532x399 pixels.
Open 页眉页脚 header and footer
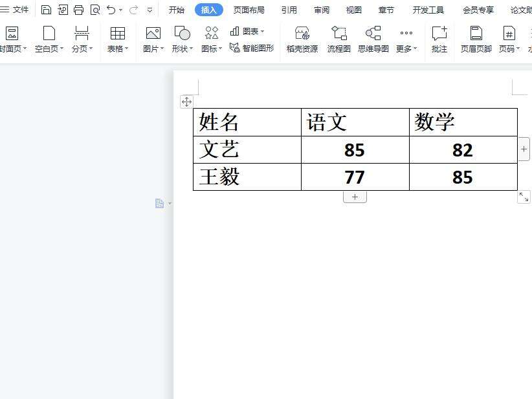(x=476, y=39)
